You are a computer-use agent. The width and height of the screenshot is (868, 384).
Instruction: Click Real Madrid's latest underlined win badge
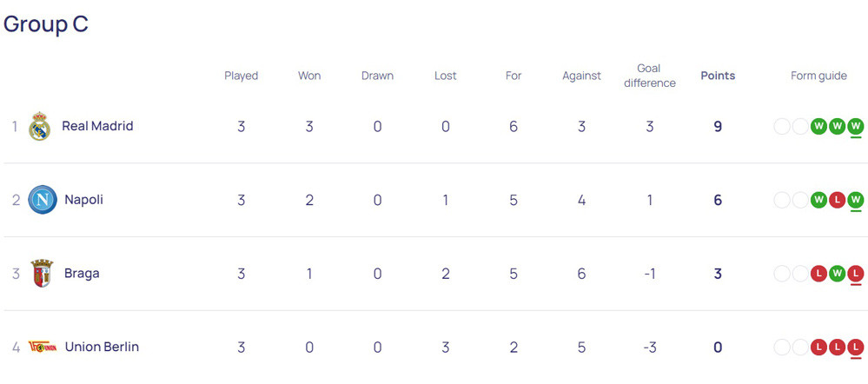(x=856, y=127)
